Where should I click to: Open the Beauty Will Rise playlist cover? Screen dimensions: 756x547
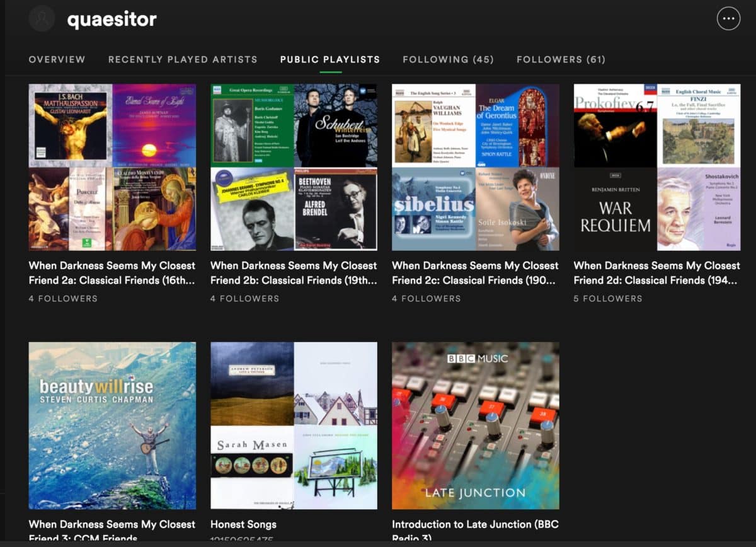click(x=112, y=425)
